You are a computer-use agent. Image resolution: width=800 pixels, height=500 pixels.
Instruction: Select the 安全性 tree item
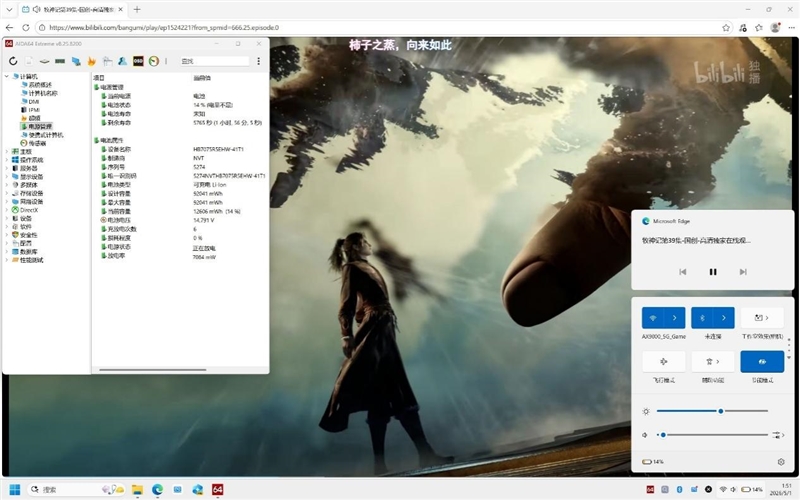pos(29,235)
